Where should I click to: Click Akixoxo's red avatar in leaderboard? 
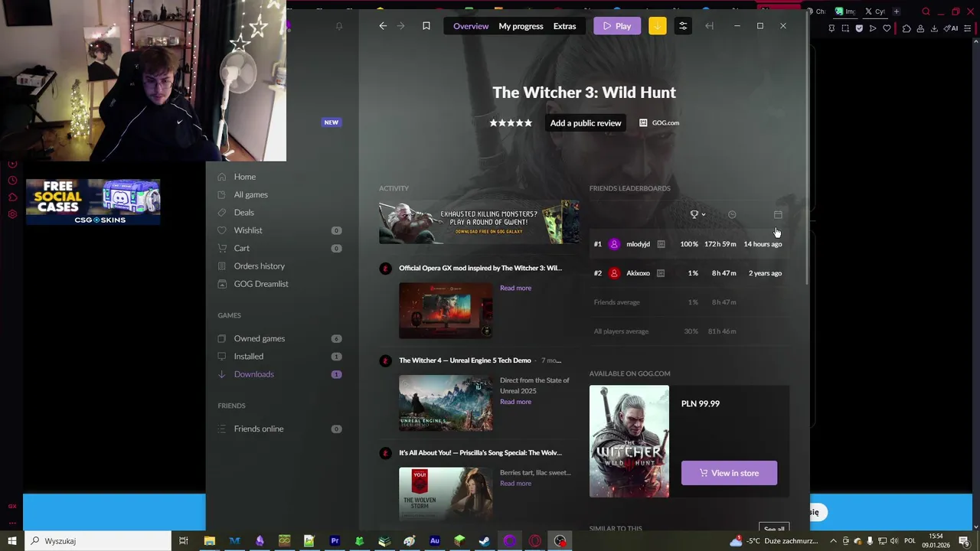pyautogui.click(x=614, y=273)
